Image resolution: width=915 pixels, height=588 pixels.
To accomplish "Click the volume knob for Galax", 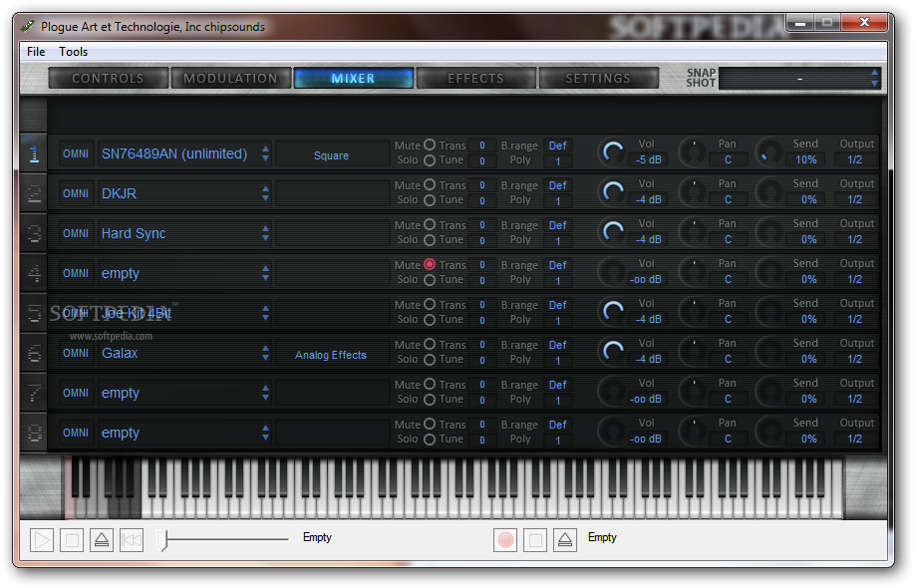I will pos(613,353).
